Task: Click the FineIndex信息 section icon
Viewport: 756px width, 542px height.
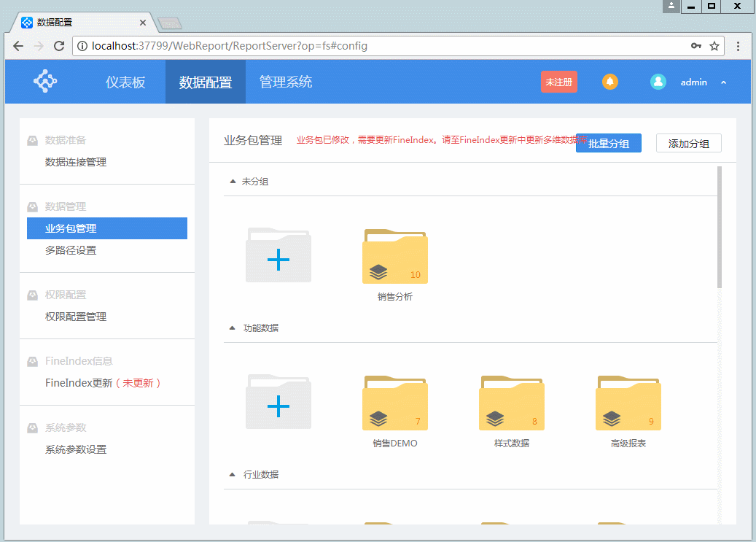Action: coord(32,361)
